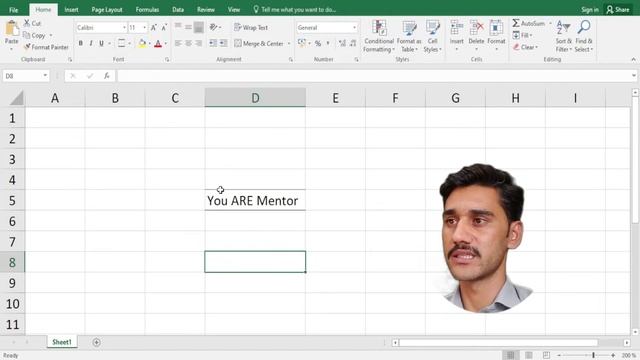
Task: Click the AutoSum button
Action: click(529, 23)
